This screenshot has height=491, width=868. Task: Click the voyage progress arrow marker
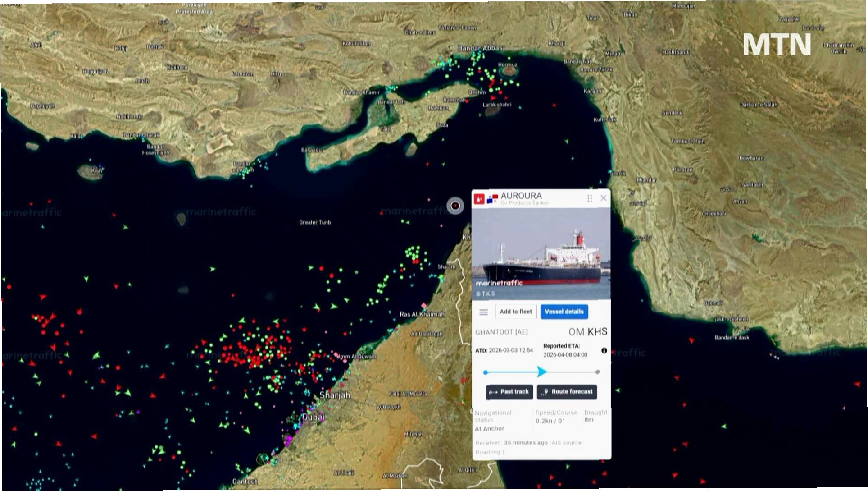[x=542, y=372]
